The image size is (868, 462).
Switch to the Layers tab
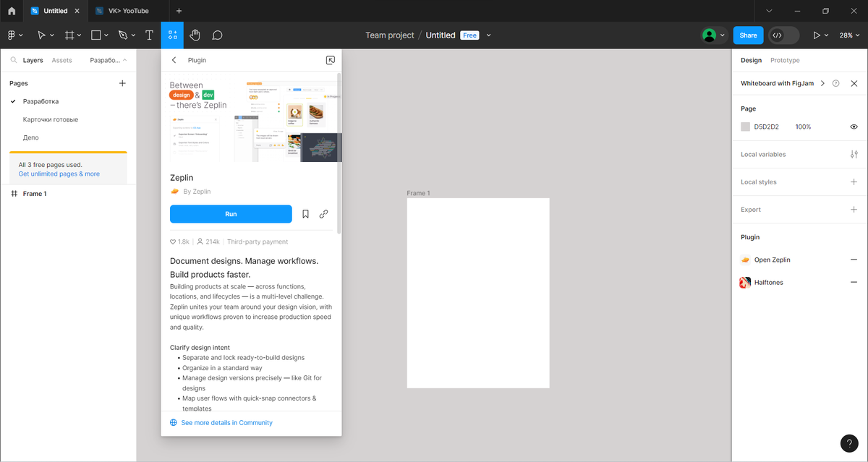click(x=33, y=61)
